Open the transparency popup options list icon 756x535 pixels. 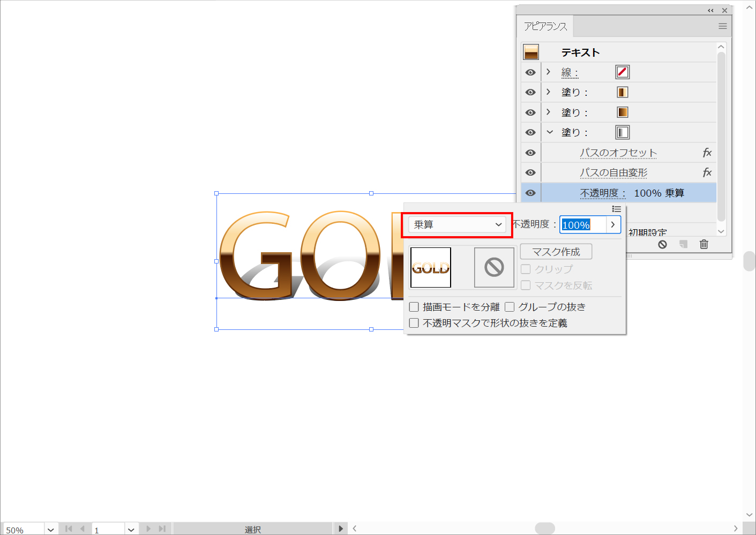click(616, 209)
